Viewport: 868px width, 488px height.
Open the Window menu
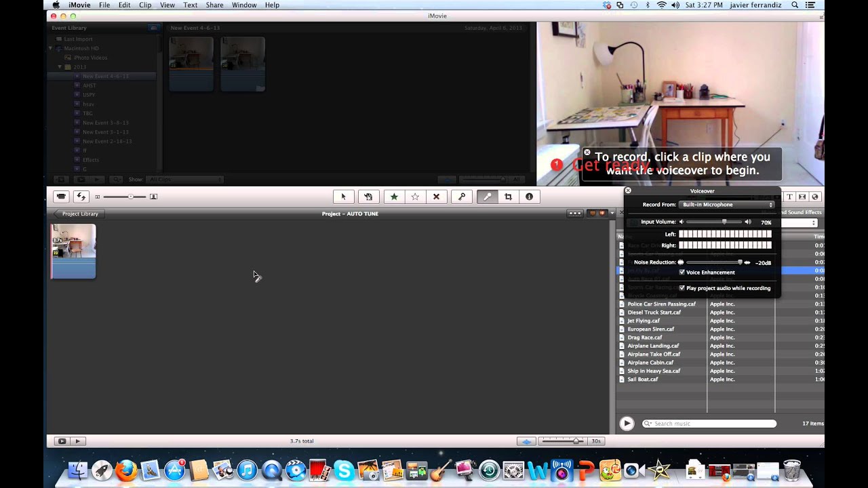click(244, 5)
